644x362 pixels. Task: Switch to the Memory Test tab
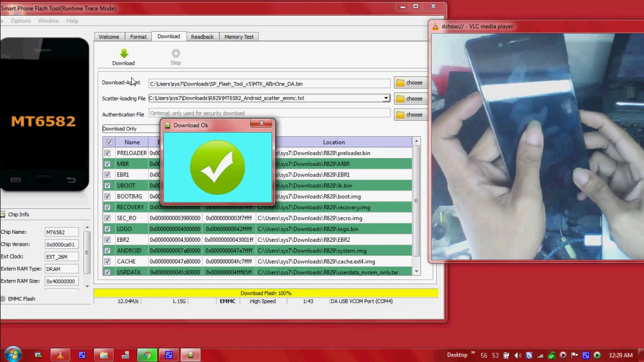coord(239,37)
